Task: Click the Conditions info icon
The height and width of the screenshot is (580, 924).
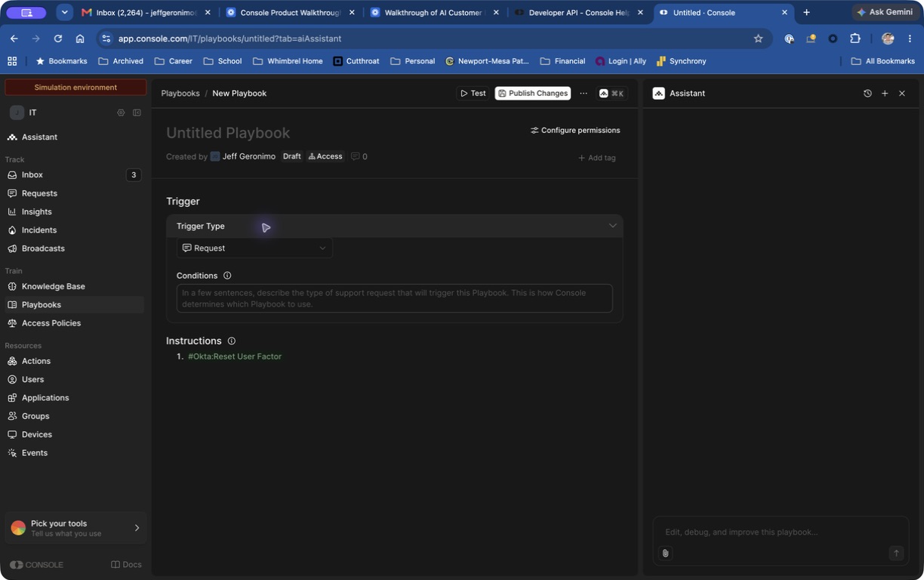Action: click(227, 276)
